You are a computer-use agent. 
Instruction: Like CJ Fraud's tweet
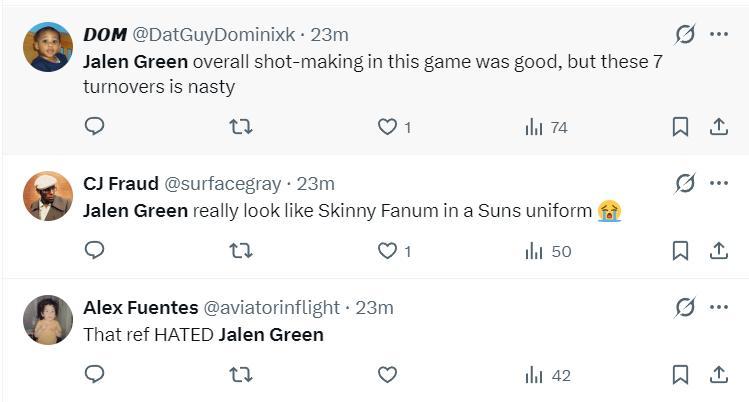coord(387,251)
